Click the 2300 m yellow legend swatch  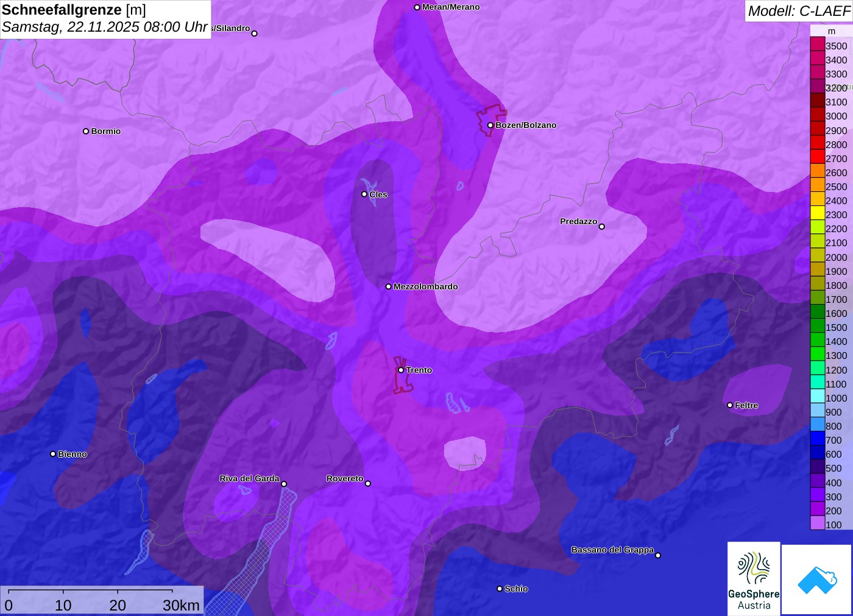[x=817, y=213]
